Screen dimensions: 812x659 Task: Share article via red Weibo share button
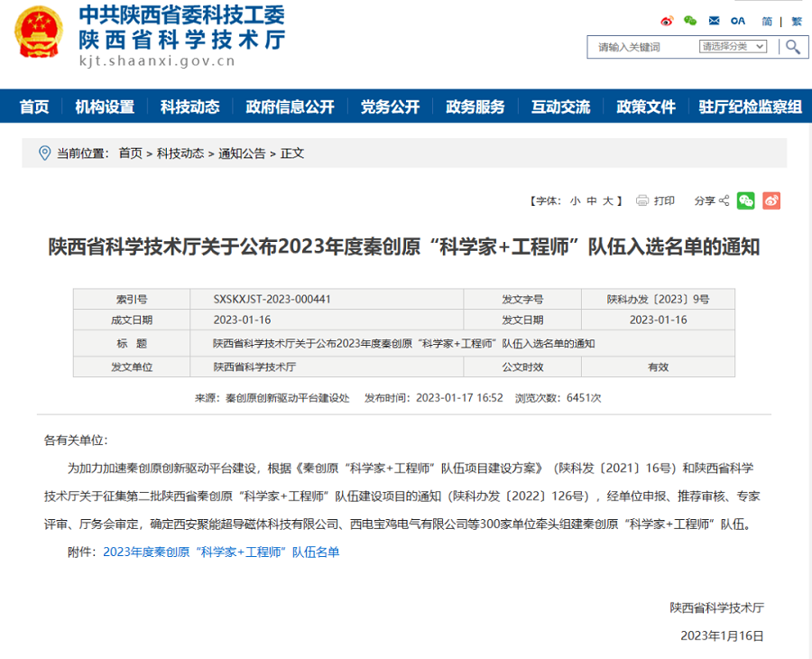(770, 200)
